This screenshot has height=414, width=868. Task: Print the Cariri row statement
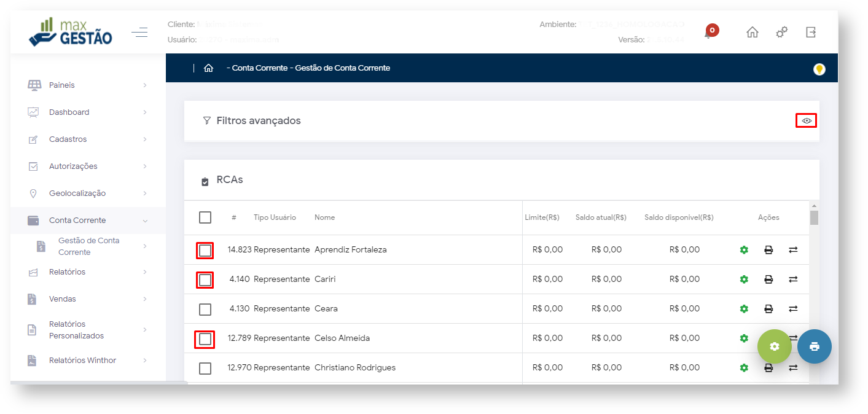point(768,279)
